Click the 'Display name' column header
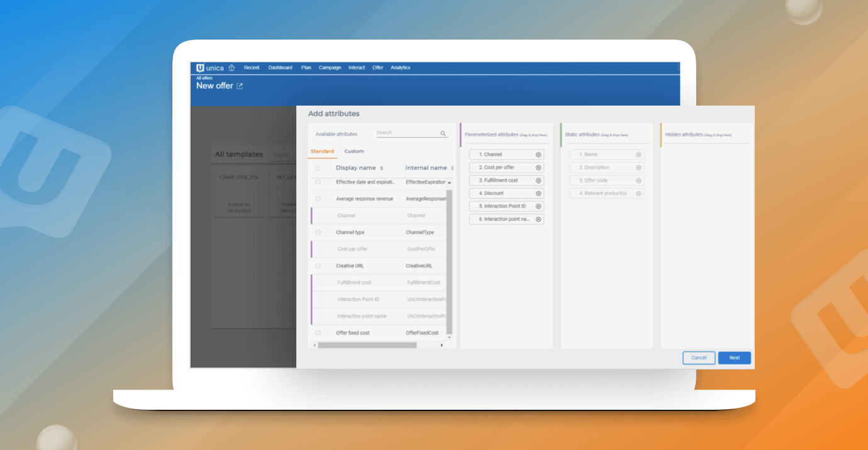This screenshot has height=450, width=868. point(356,168)
